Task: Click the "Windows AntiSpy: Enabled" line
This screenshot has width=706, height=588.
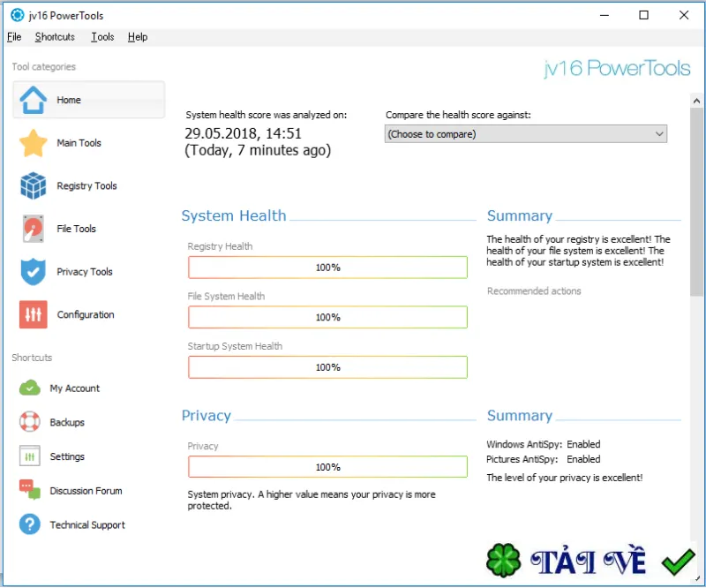Action: pos(544,444)
